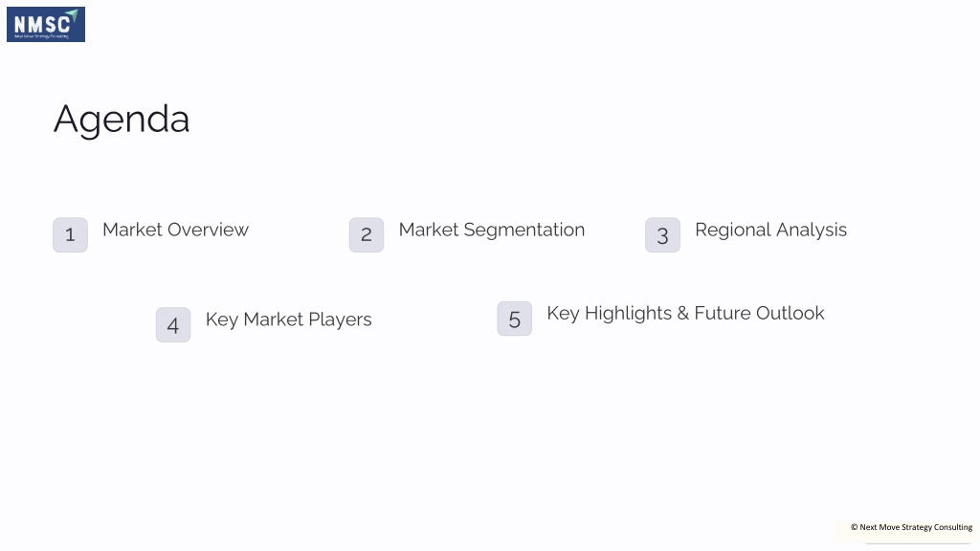Click the small tagline text under NMSC
980x551 pixels.
point(41,36)
